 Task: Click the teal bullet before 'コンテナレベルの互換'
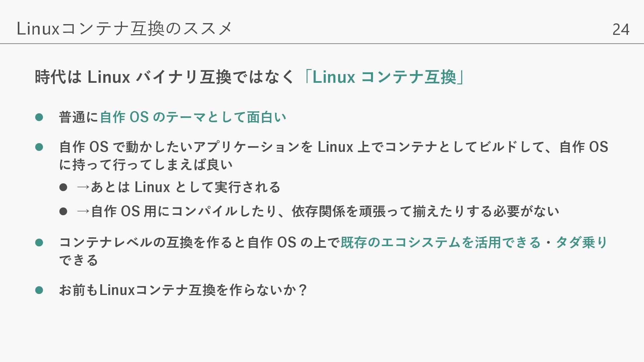(39, 242)
